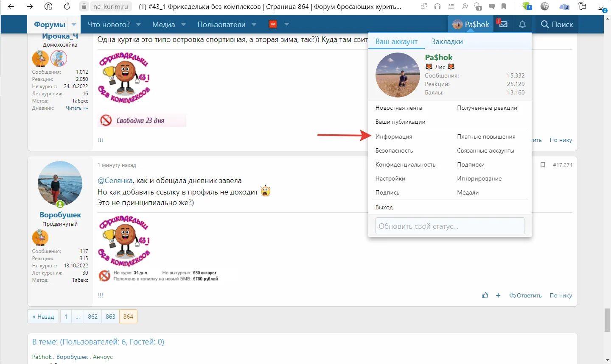Open Полученные реакции in the account menu
Viewport: 611px width, 364px height.
[x=487, y=108]
